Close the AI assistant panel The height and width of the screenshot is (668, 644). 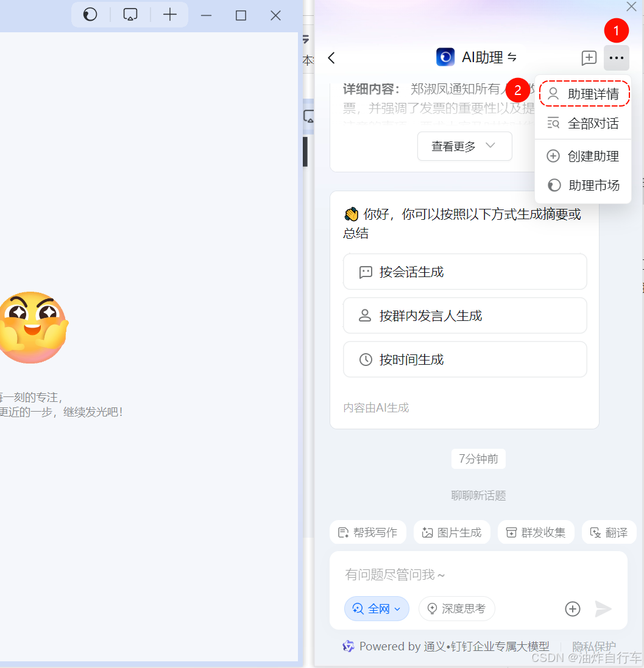(x=631, y=6)
